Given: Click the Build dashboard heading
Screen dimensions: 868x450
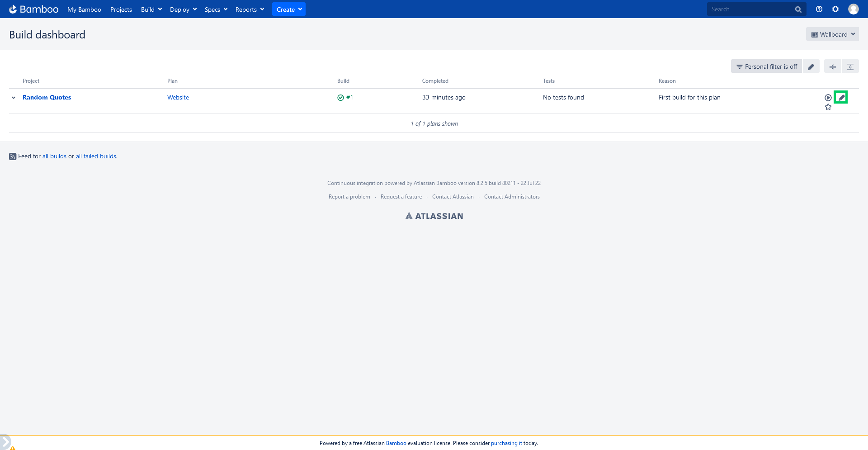Looking at the screenshot, I should [47, 35].
